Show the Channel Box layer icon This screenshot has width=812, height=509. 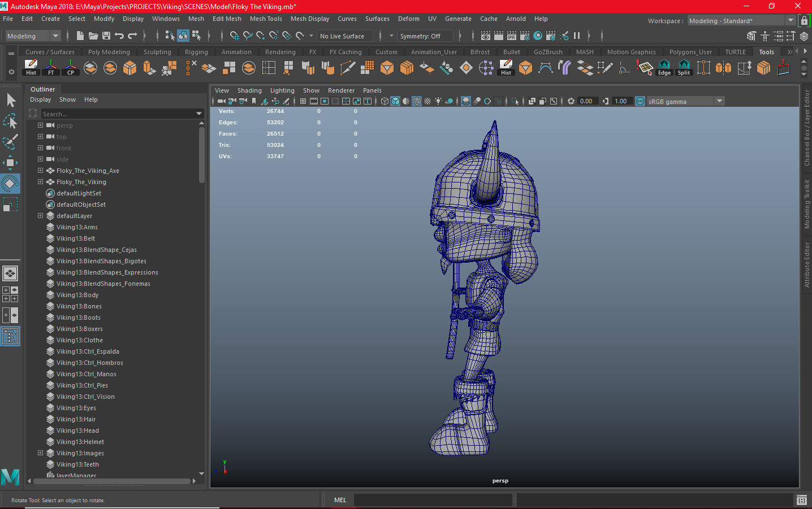click(805, 36)
